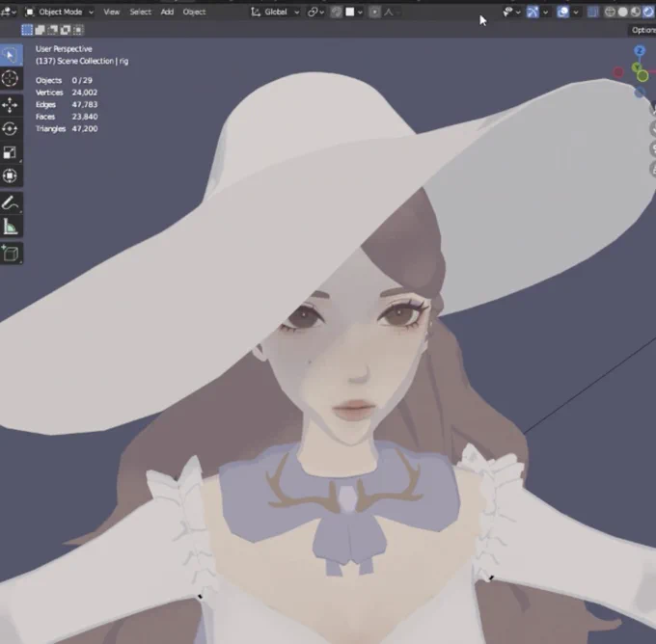
Task: Toggle proportional editing in header
Action: point(374,13)
